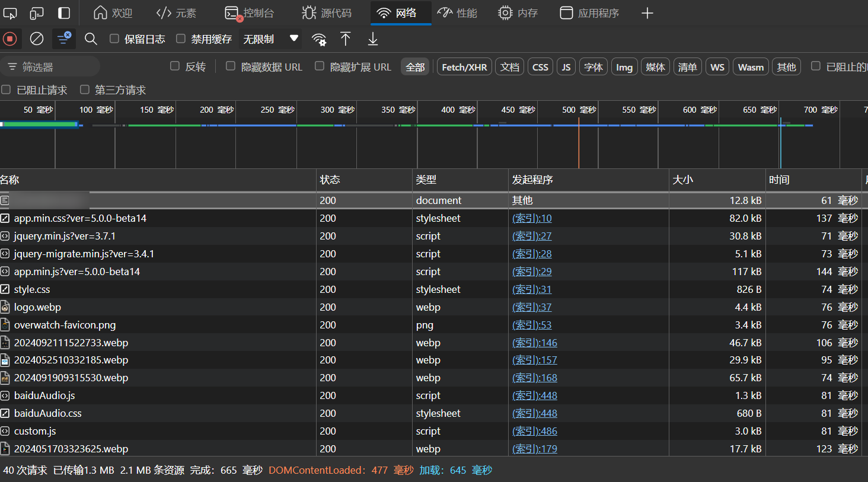Click blue load line in timeline
Image resolution: width=868 pixels, height=482 pixels.
780,142
